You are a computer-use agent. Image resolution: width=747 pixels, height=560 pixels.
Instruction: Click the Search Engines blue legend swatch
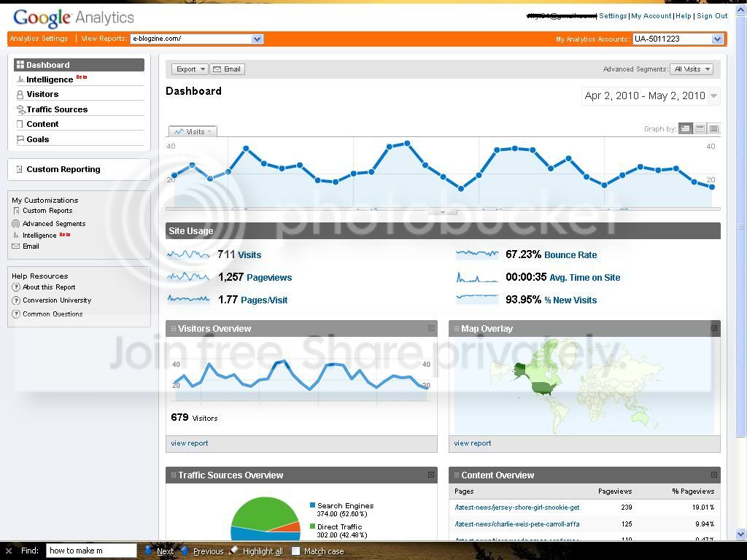point(312,505)
